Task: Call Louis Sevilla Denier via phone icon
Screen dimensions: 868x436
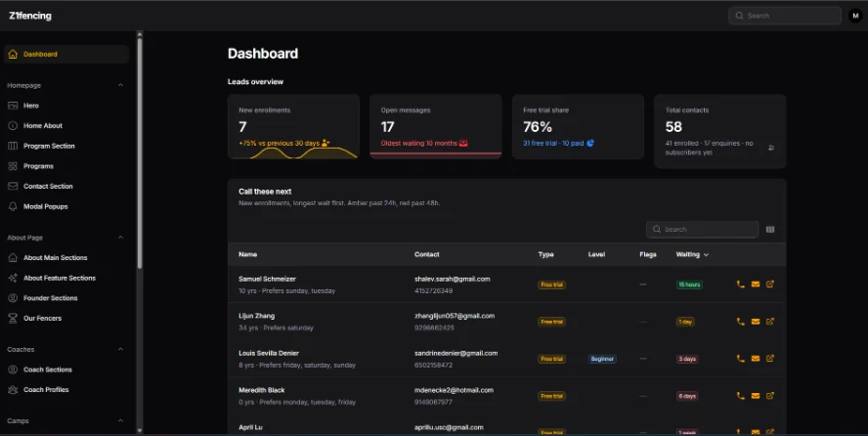Action: pos(741,359)
